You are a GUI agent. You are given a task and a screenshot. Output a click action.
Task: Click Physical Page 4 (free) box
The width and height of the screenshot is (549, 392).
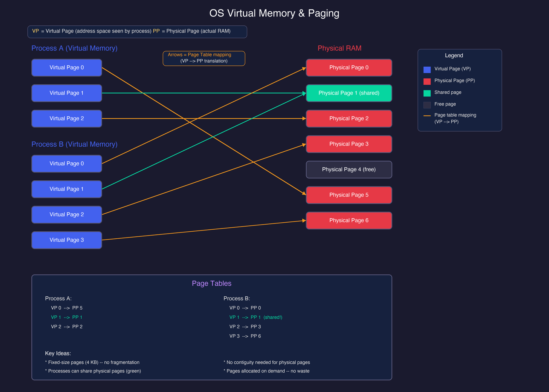pyautogui.click(x=349, y=169)
